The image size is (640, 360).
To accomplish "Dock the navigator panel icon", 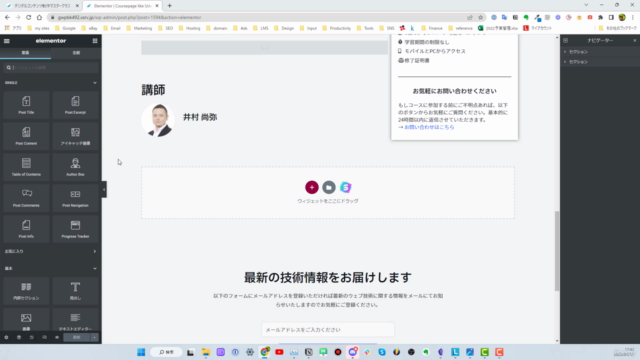I will (x=565, y=40).
